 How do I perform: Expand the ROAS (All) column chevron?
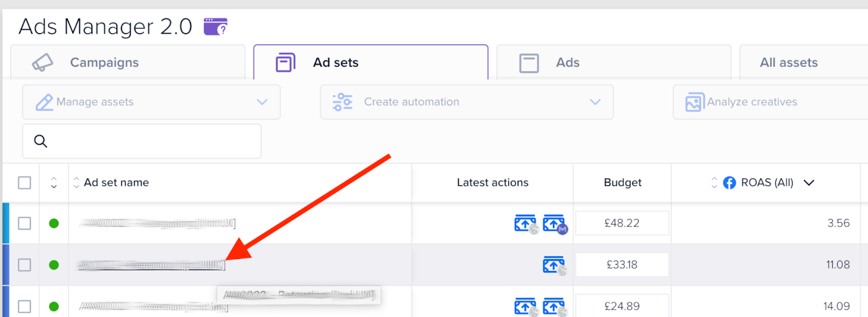pos(809,183)
